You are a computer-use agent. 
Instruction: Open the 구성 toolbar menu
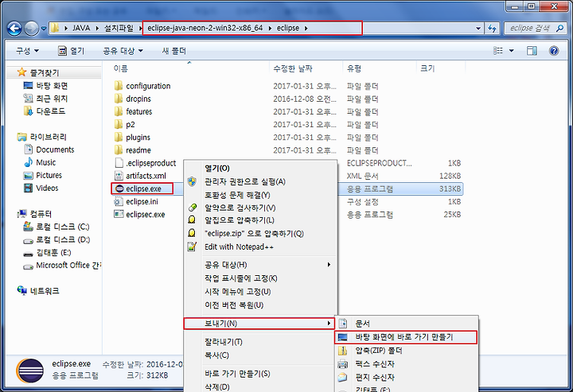(x=27, y=51)
